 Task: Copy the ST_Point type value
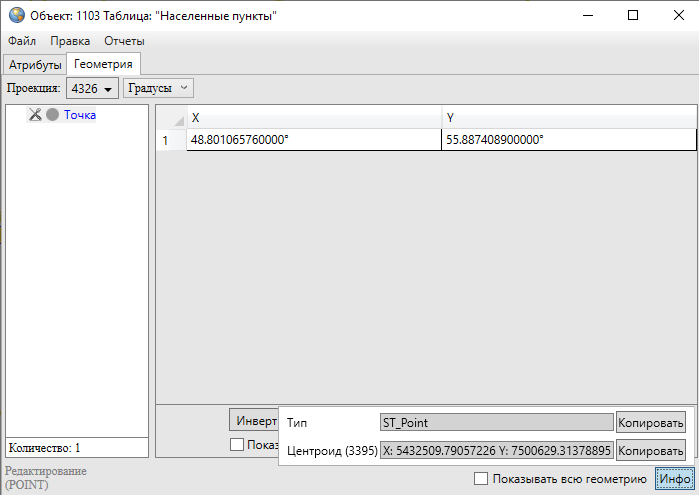[x=651, y=423]
